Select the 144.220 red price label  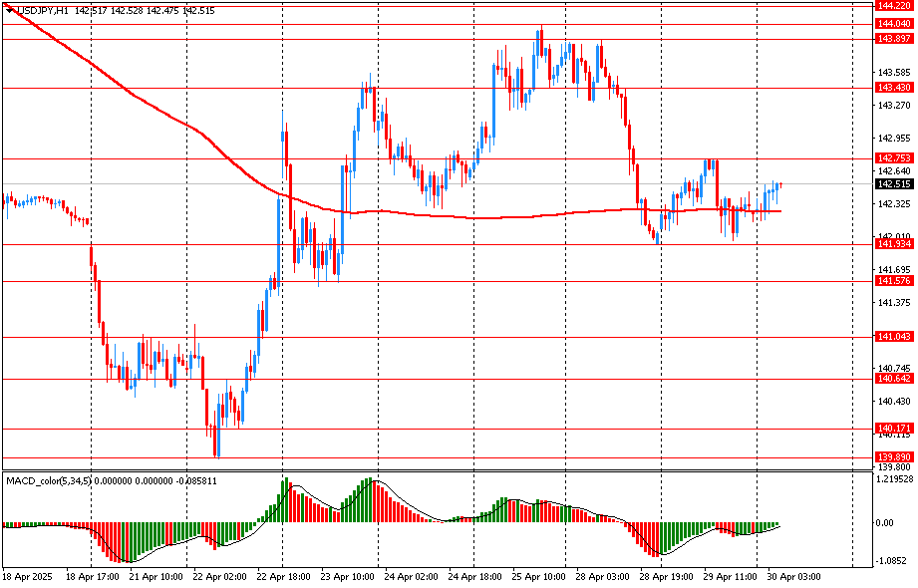point(894,5)
